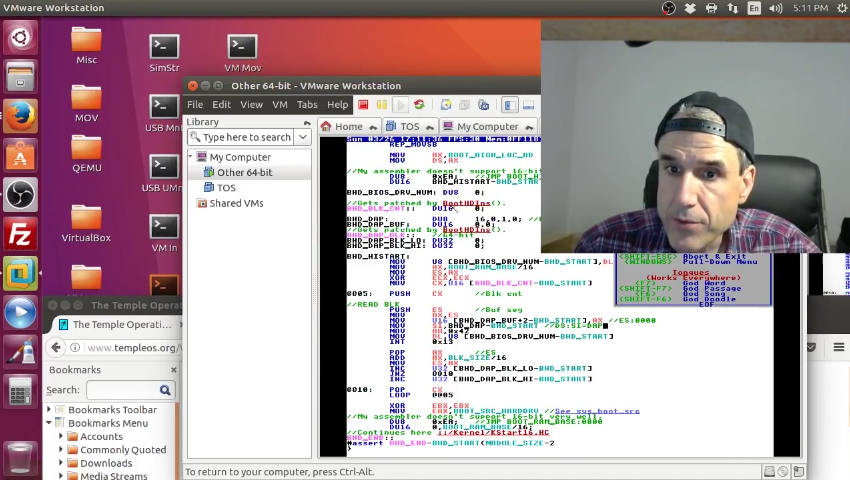Collapse the Bookmarks Menu tree node
The height and width of the screenshot is (480, 850).
tap(49, 423)
